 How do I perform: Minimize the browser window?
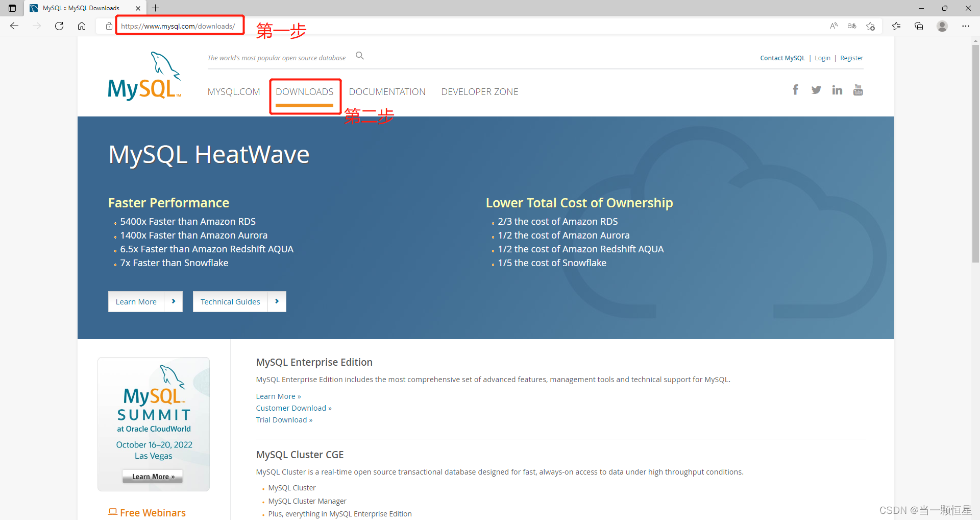[x=921, y=8]
